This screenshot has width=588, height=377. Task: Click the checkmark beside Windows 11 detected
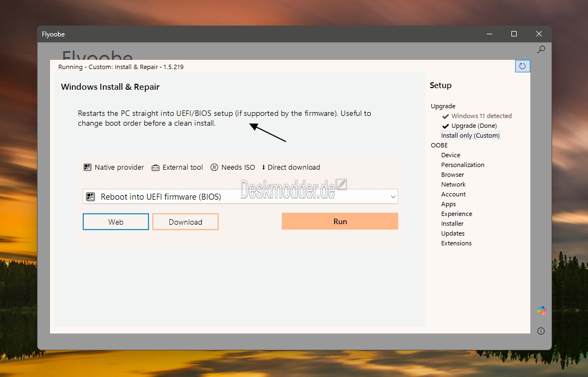[445, 116]
